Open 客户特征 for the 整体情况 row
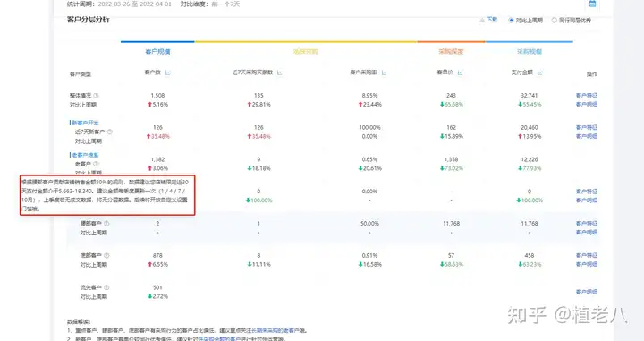This screenshot has height=341, width=644. click(587, 95)
